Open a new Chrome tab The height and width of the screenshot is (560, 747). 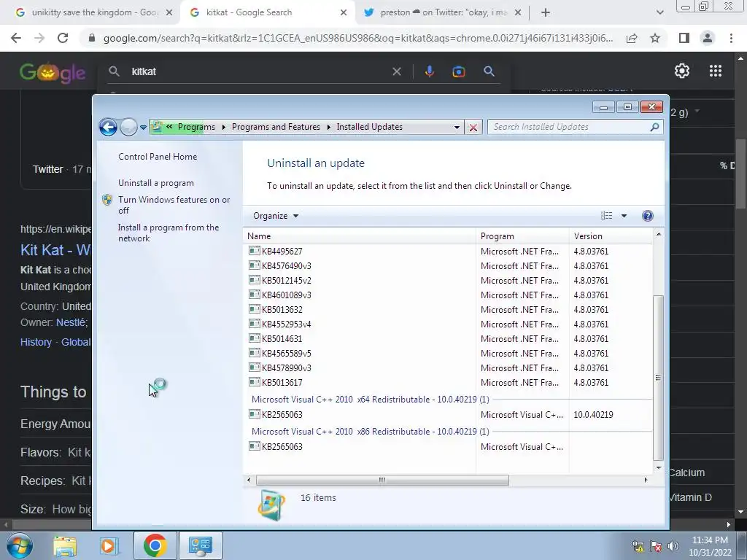pyautogui.click(x=546, y=13)
